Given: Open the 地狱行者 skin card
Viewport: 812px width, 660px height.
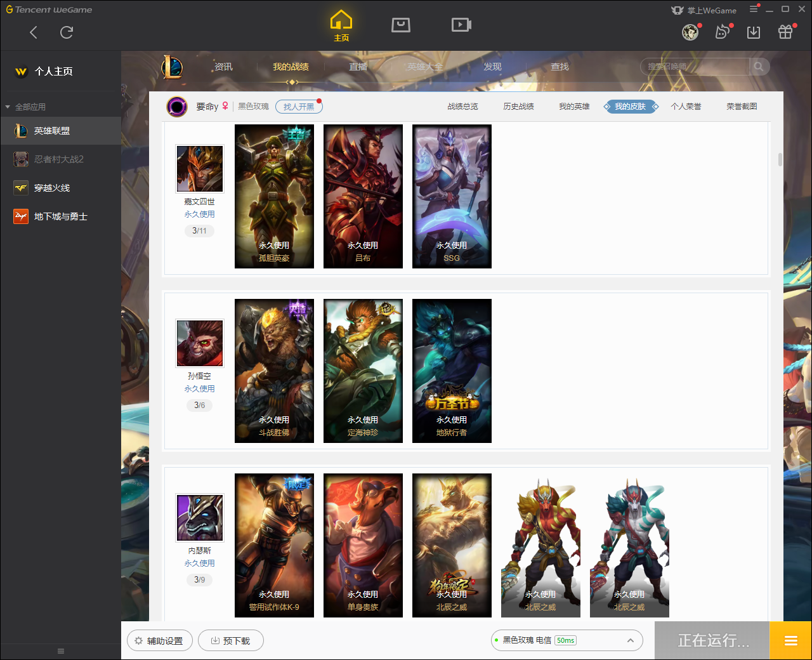Looking at the screenshot, I should click(452, 371).
